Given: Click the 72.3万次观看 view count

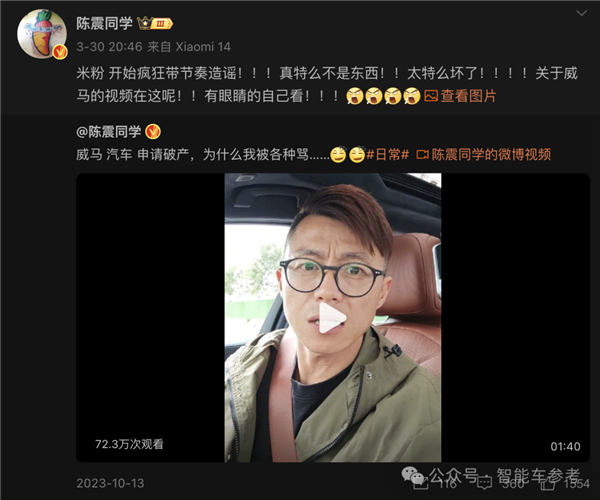Looking at the screenshot, I should pyautogui.click(x=129, y=444).
